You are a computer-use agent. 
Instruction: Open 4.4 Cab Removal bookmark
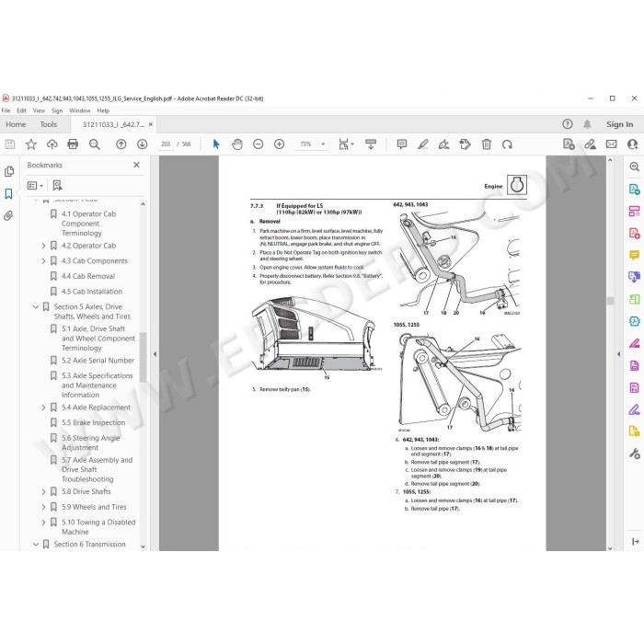(x=88, y=276)
